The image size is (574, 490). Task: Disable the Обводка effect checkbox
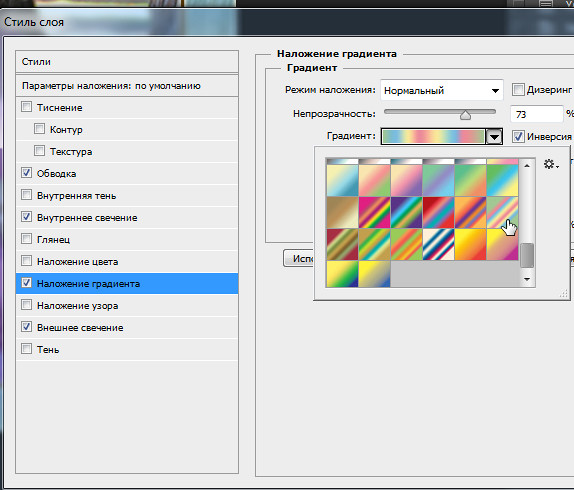pos(26,173)
